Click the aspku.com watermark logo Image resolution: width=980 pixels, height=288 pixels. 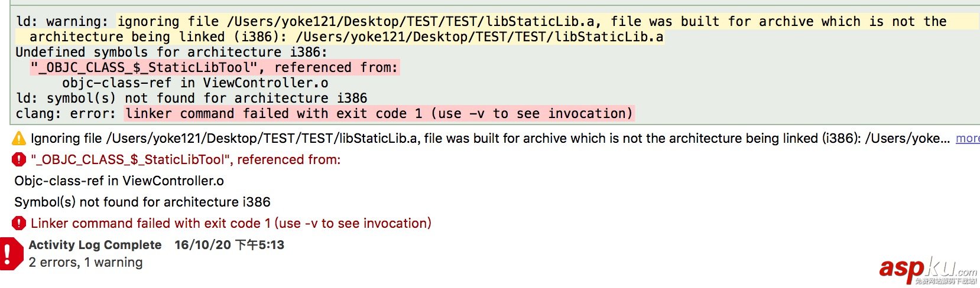click(927, 270)
